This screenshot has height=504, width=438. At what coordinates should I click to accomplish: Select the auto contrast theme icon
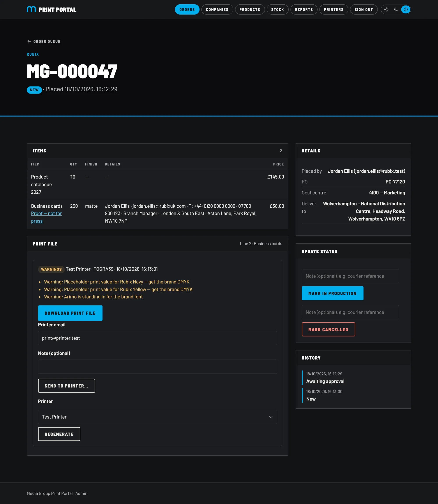(406, 10)
